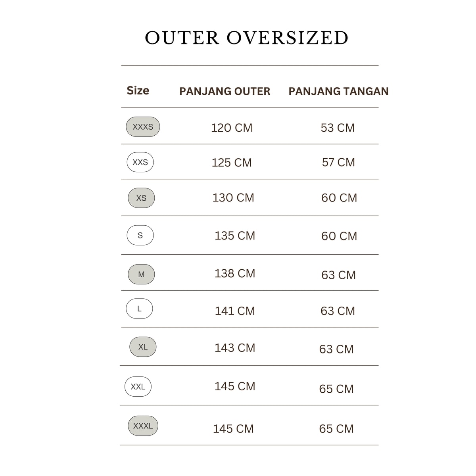Click the 141 CM outer length value
476x476 pixels.
[235, 311]
